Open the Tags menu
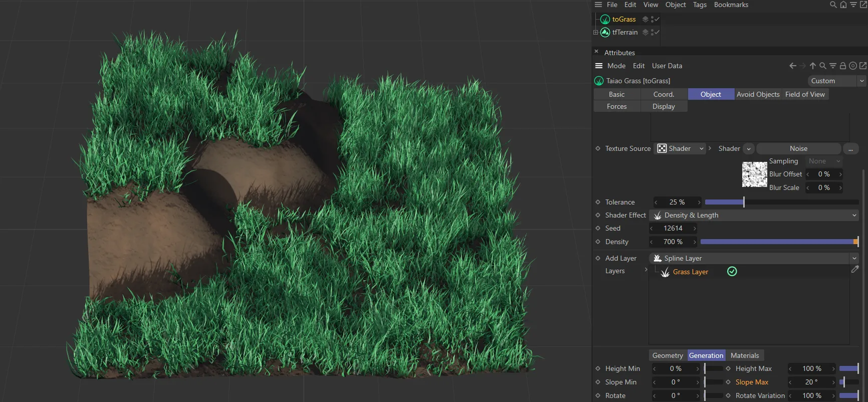Screen dimensions: 868x402 700,5
